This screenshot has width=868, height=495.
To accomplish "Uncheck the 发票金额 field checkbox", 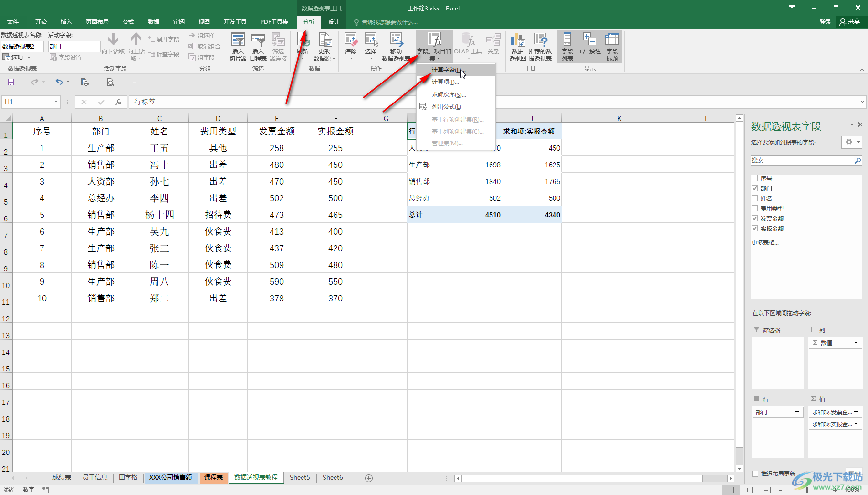I will click(x=755, y=218).
